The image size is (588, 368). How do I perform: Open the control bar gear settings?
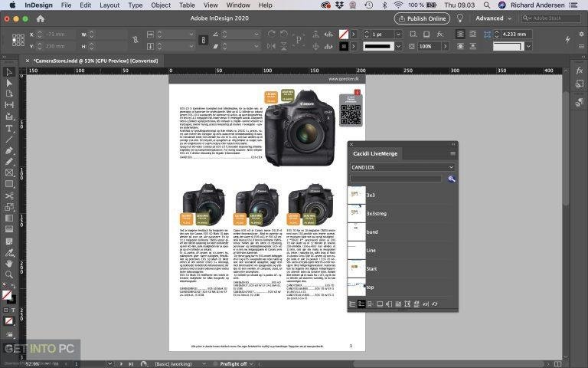pyautogui.click(x=582, y=34)
